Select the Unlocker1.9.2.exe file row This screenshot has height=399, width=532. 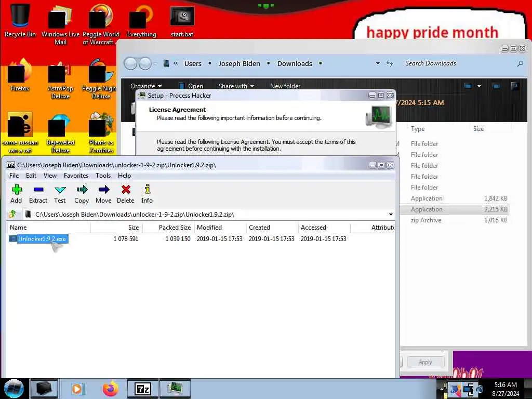point(200,239)
